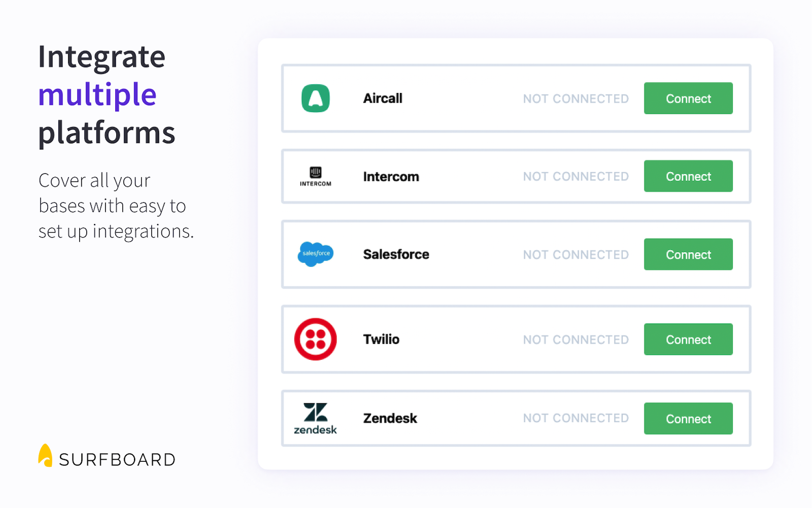
Task: Connect the Aircall integration
Action: point(688,99)
